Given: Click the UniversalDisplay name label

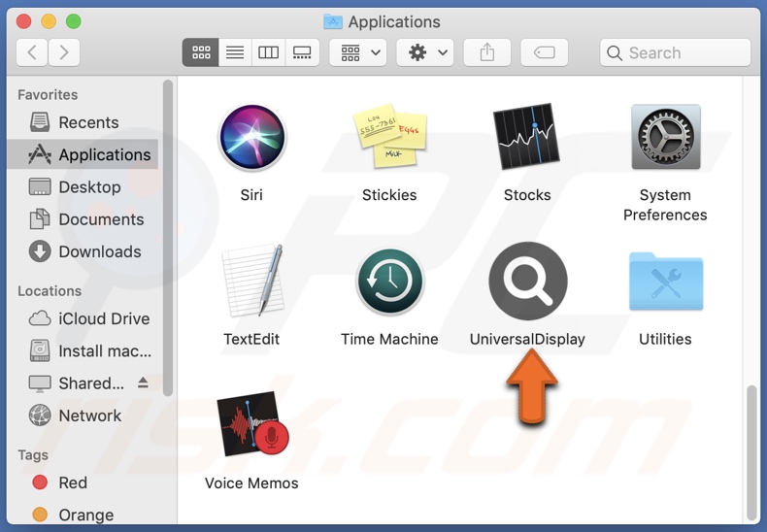Looking at the screenshot, I should pyautogui.click(x=527, y=339).
